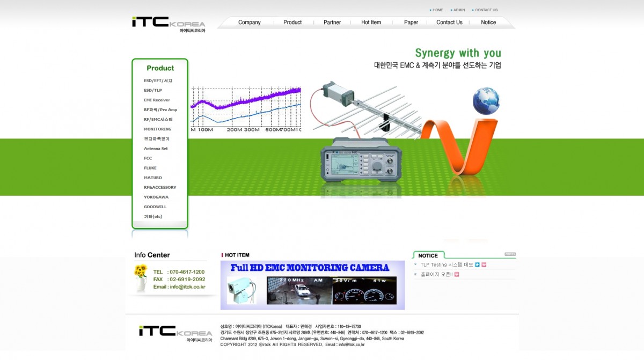Click the ITC Korea header logo
Image resolution: width=644 pixels, height=360 pixels.
(168, 23)
